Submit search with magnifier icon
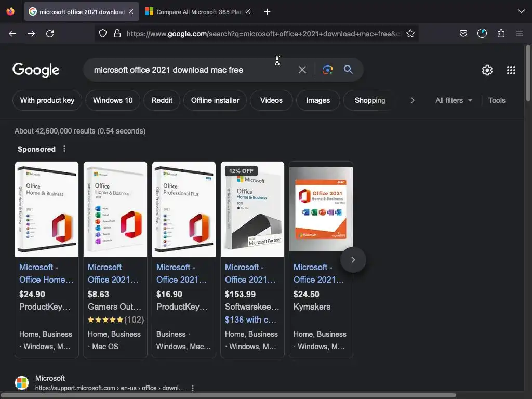 349,70
